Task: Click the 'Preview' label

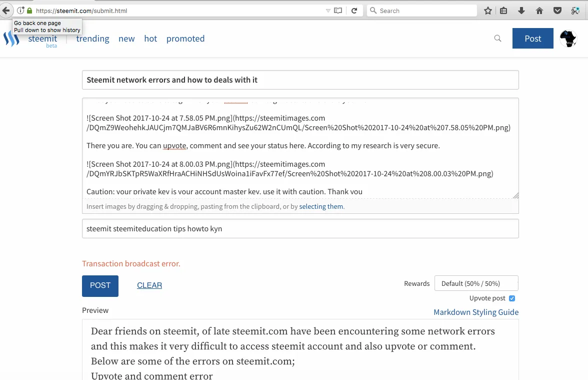Action: tap(95, 310)
